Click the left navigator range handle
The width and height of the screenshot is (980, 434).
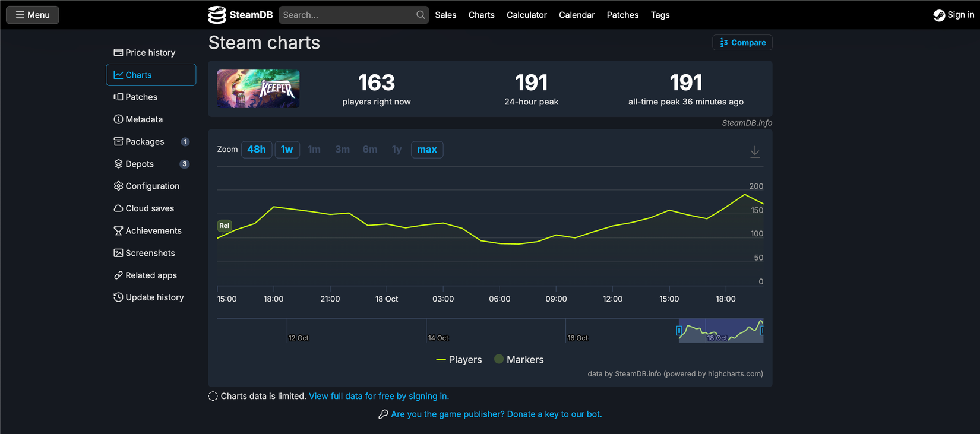coord(679,331)
